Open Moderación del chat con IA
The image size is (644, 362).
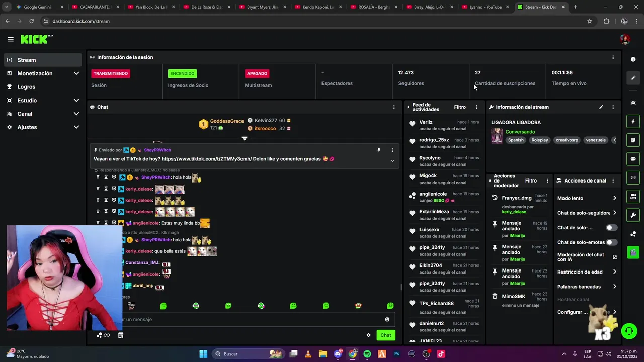[x=587, y=257]
